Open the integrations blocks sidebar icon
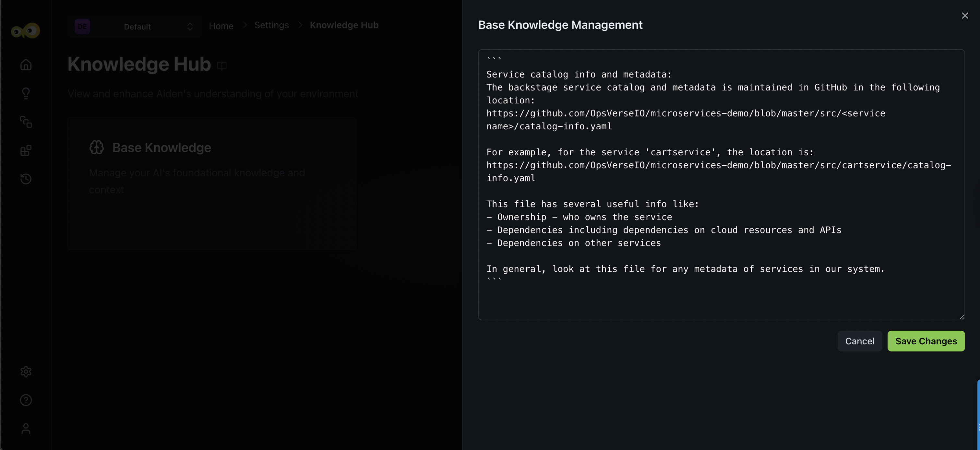Viewport: 980px width, 450px height. click(26, 151)
